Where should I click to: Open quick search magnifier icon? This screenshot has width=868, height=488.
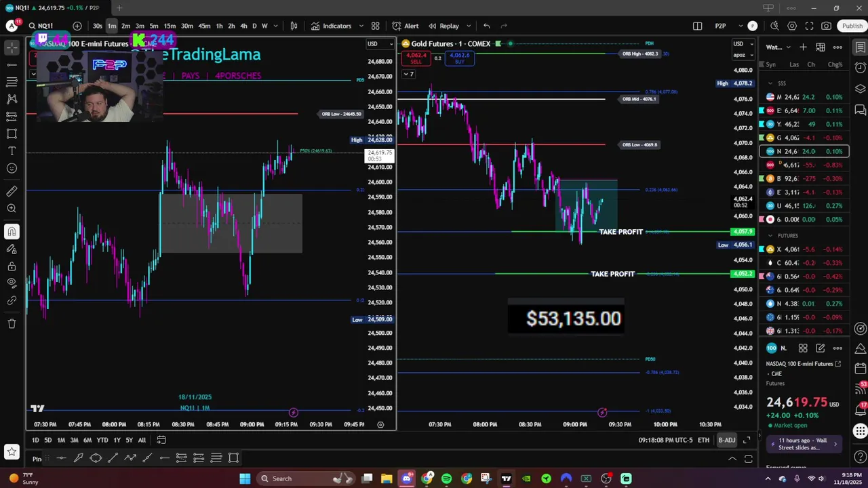pos(774,26)
